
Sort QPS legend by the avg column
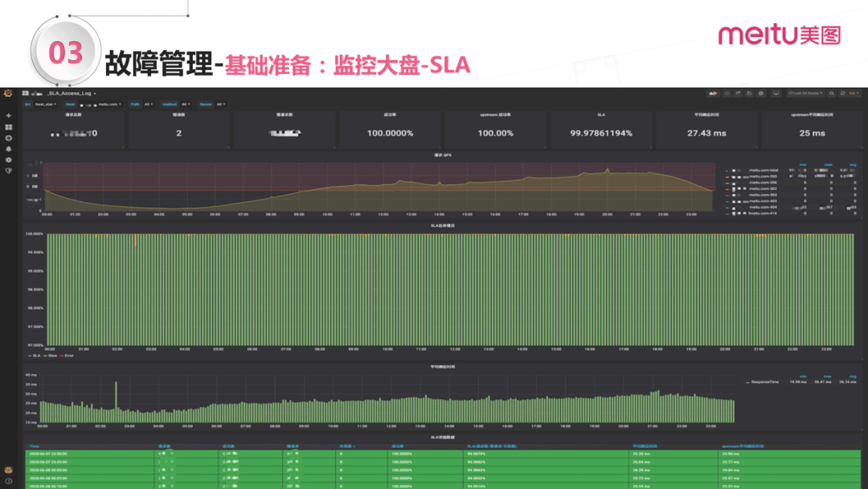click(852, 165)
